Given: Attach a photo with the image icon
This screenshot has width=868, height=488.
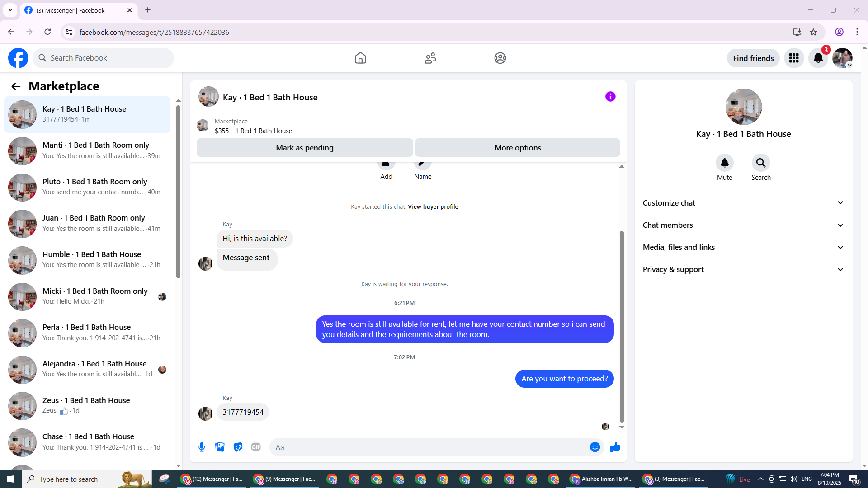Looking at the screenshot, I should [x=220, y=447].
